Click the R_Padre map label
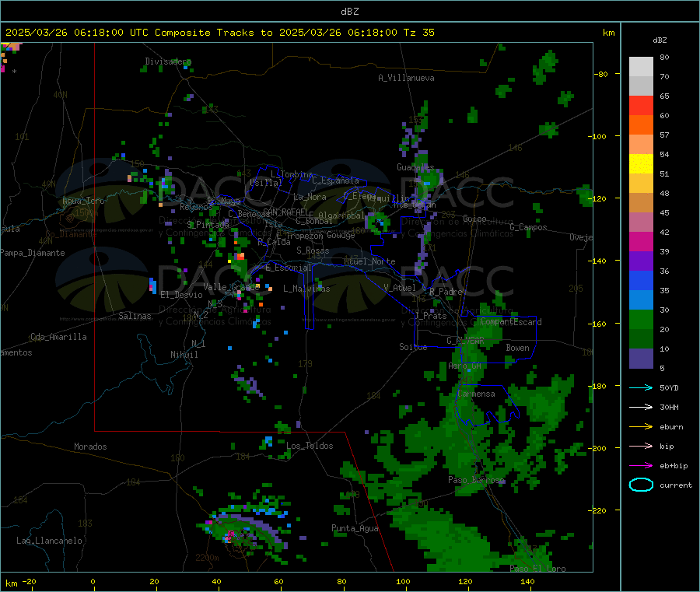The width and height of the screenshot is (700, 592). pyautogui.click(x=446, y=292)
